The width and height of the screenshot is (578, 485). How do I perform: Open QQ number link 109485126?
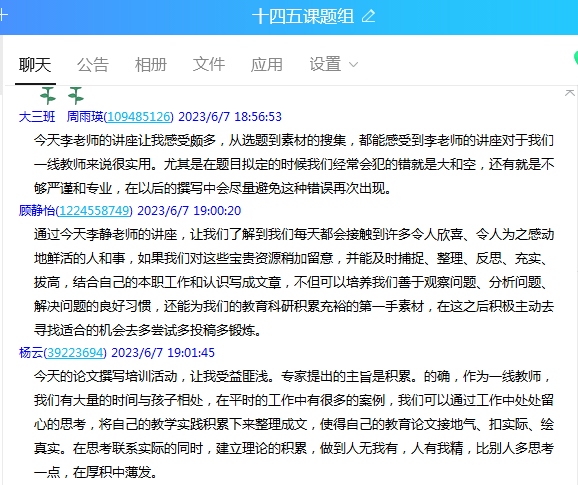(139, 117)
